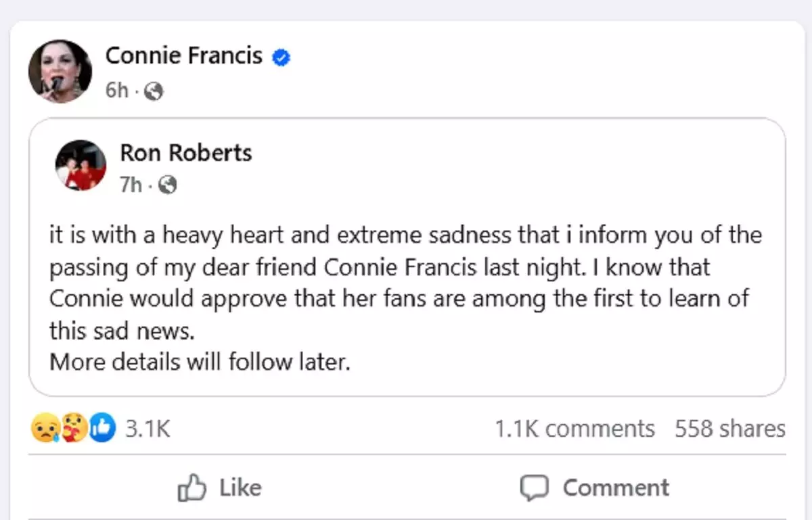Click the blue thumbs-up reaction emoji

[102, 429]
